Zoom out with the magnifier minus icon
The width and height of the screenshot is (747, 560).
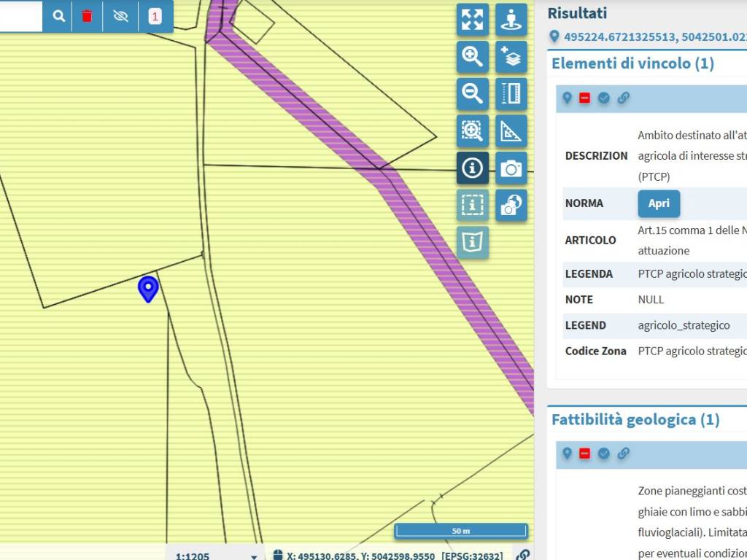click(x=472, y=94)
